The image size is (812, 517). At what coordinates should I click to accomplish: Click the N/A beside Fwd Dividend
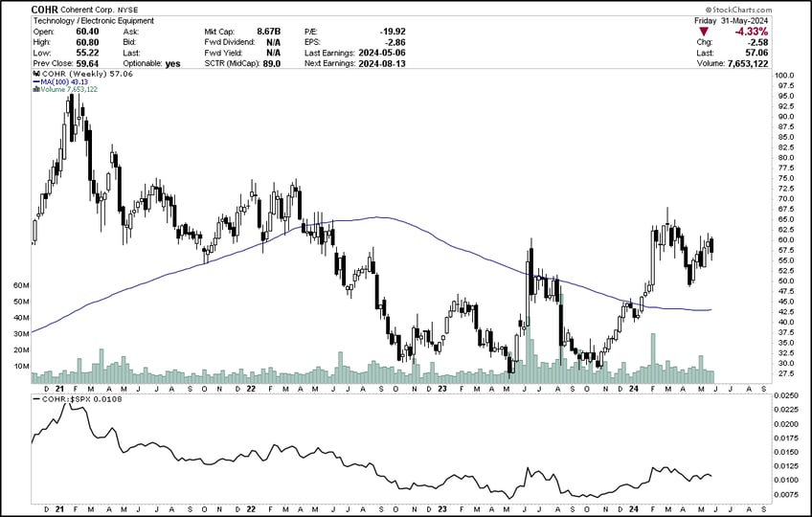tap(274, 42)
